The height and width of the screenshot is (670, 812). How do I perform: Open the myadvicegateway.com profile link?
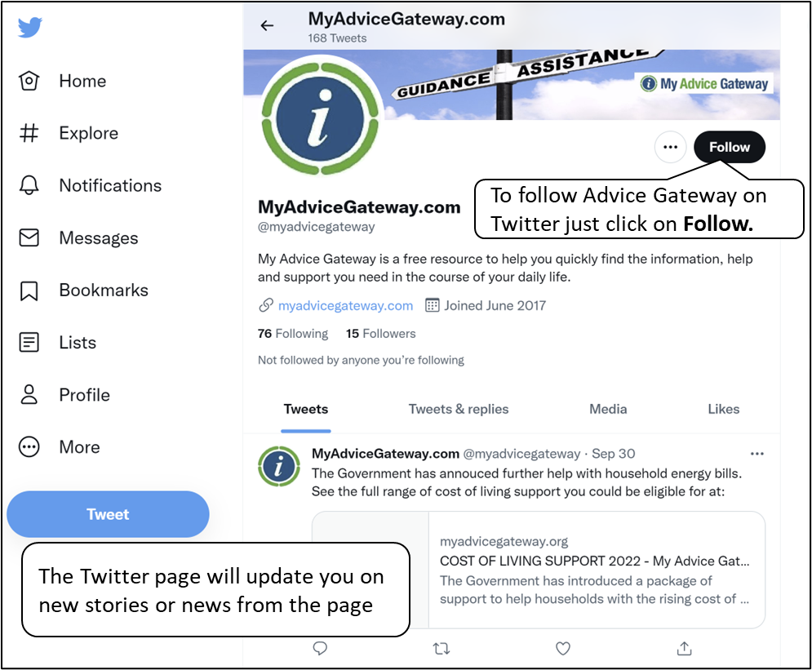click(345, 305)
